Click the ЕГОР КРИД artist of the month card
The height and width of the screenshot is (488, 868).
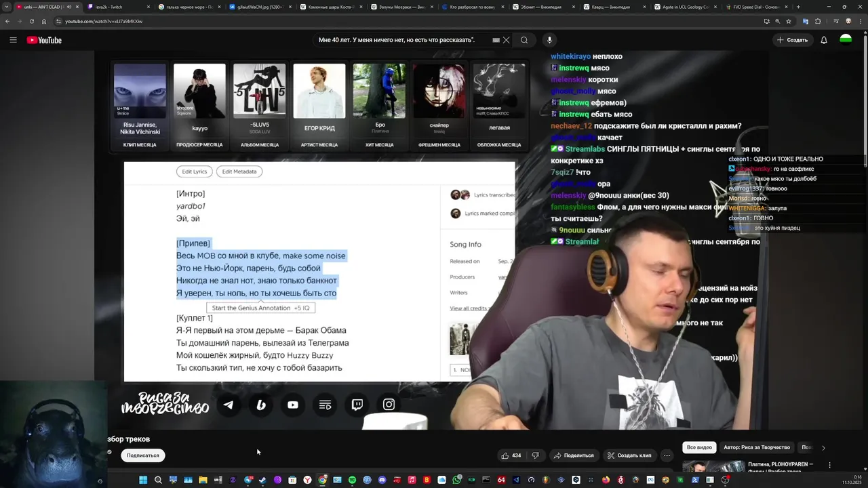point(319,106)
